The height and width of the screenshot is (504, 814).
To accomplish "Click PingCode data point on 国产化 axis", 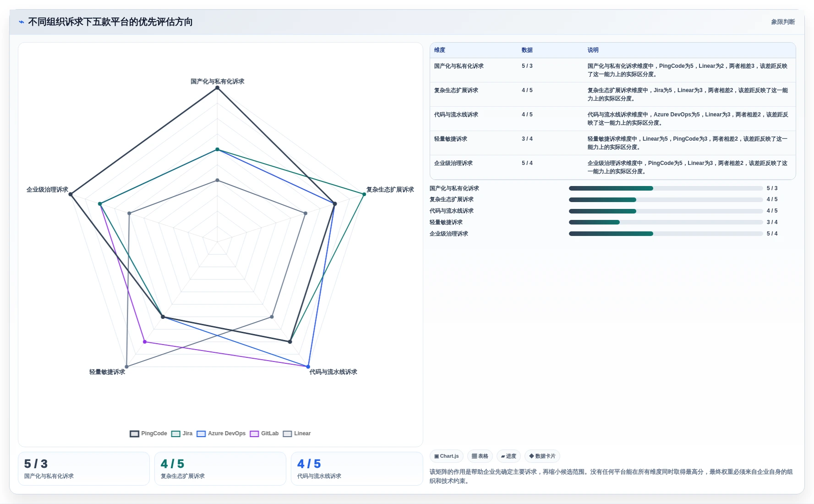I will coord(218,88).
